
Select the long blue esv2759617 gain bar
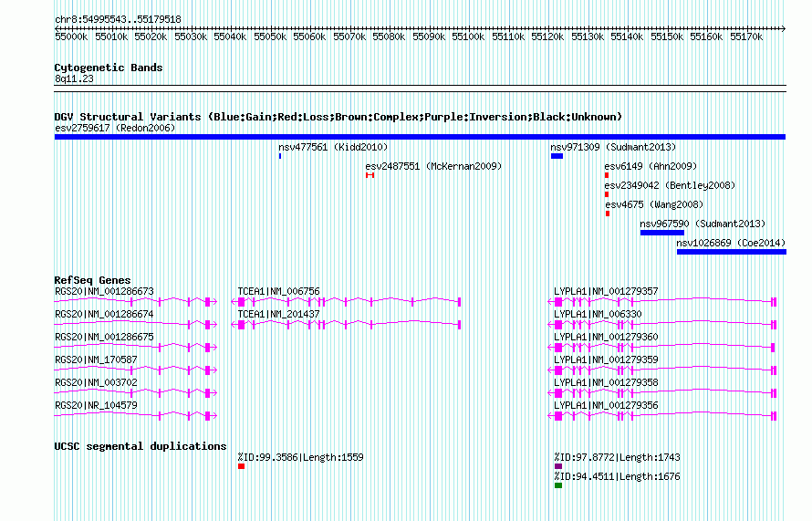(x=420, y=137)
